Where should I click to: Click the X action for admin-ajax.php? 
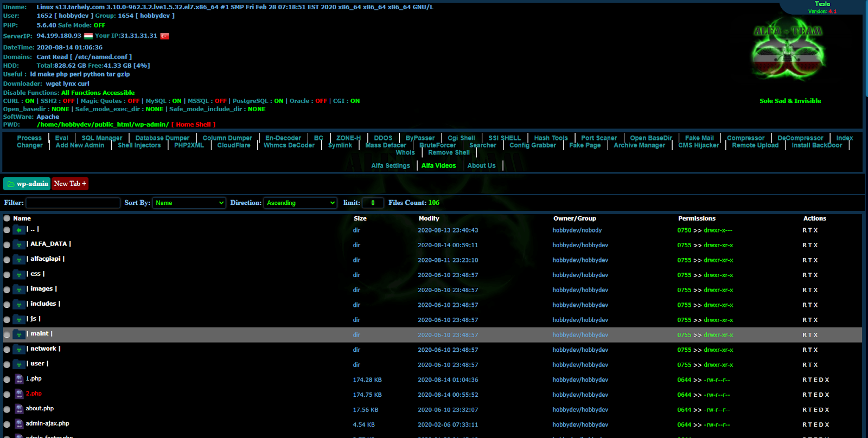tap(827, 425)
